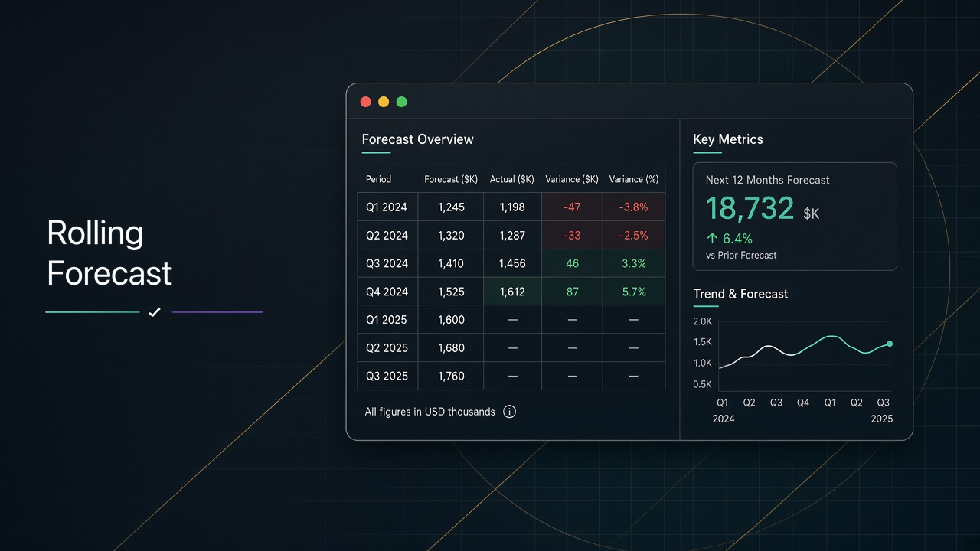Select the Q2 2025 period cell
This screenshot has height=551, width=980.
click(387, 347)
